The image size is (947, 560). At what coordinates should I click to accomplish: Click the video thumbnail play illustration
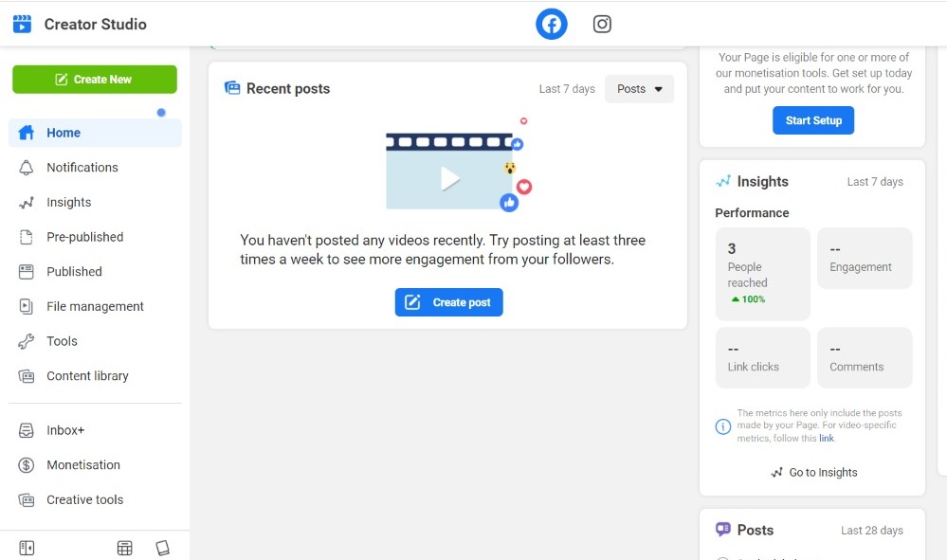[450, 176]
